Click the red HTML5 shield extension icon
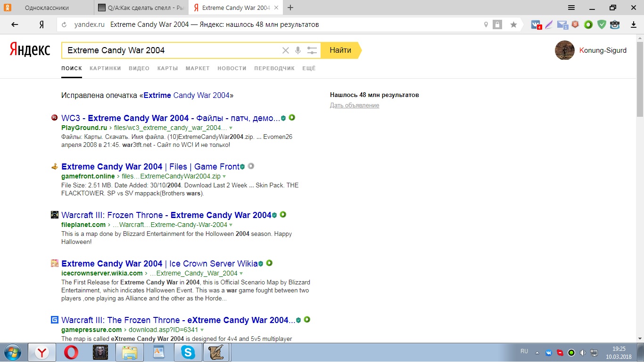This screenshot has width=644, height=364. pos(575,24)
